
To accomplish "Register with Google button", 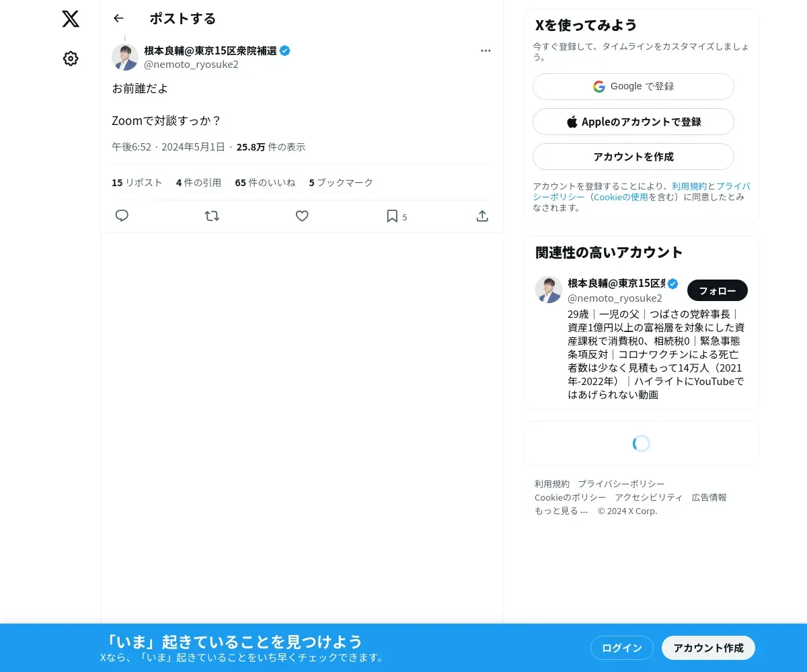I will [633, 87].
